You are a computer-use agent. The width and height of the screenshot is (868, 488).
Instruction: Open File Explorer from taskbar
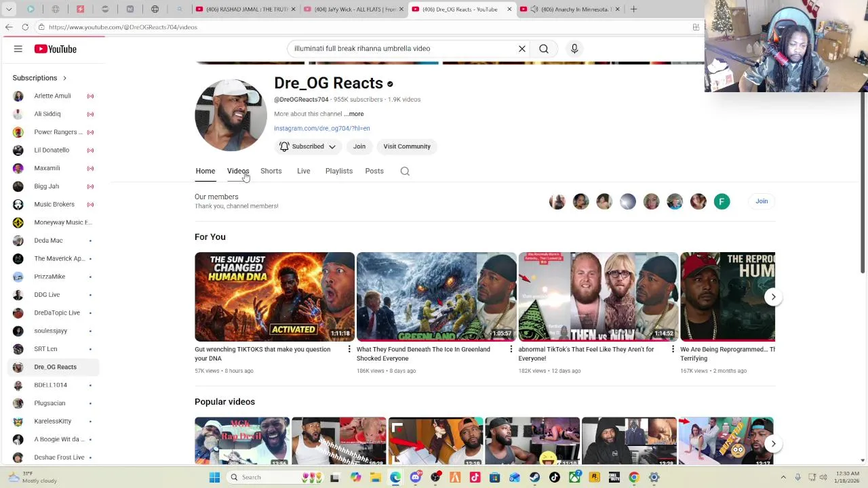376,477
